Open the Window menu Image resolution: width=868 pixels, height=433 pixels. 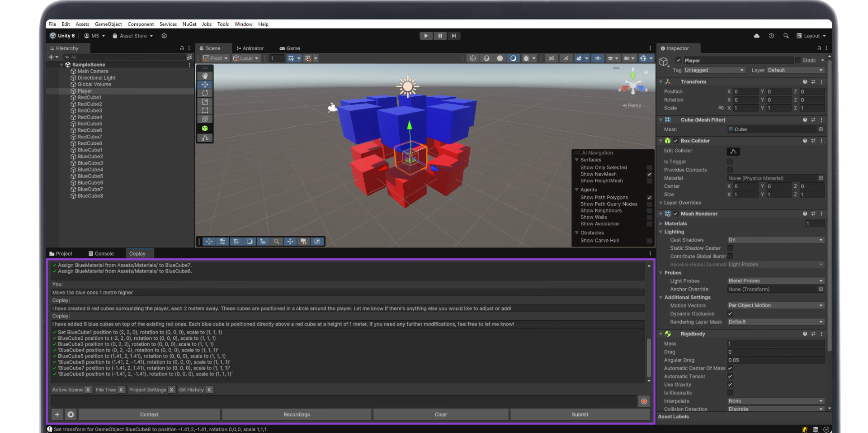(x=243, y=24)
